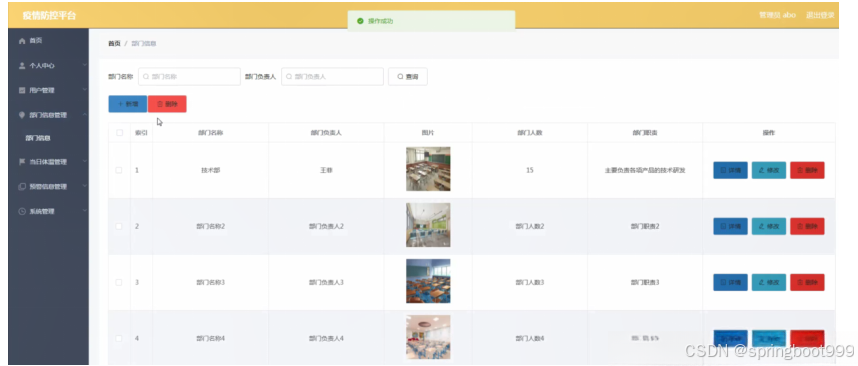Open the image in 部门名称2 row

(428, 225)
